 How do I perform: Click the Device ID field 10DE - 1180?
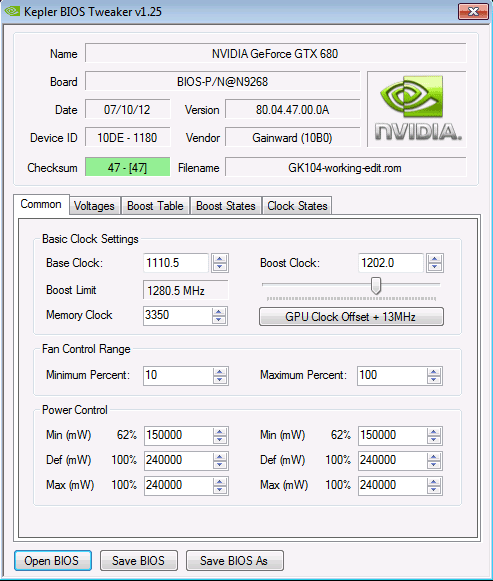127,137
